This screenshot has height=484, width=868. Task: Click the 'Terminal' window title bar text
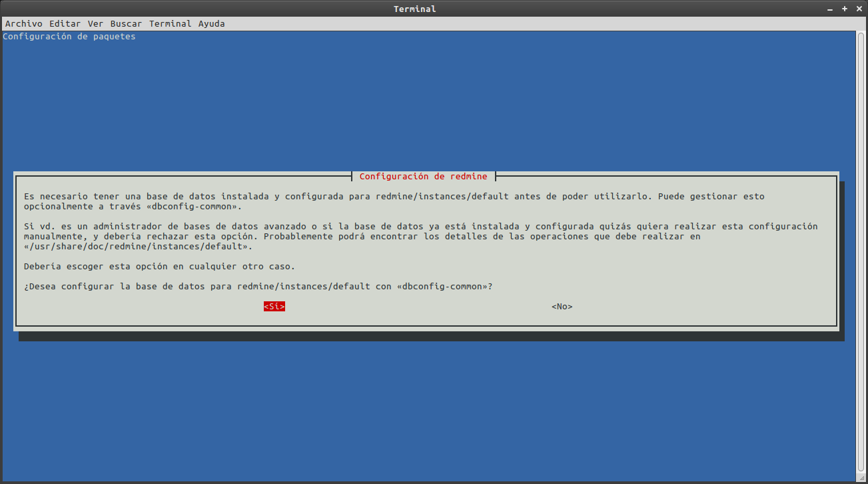tap(415, 9)
